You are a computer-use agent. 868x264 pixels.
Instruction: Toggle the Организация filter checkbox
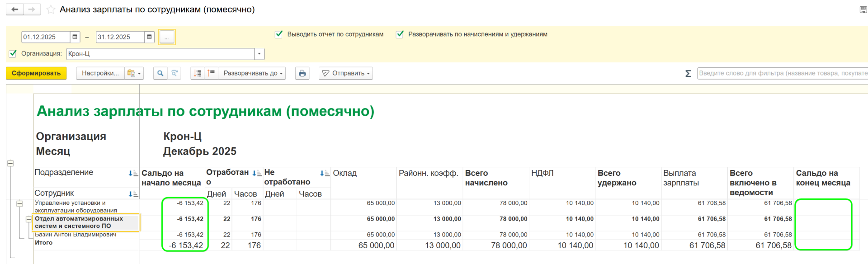13,53
